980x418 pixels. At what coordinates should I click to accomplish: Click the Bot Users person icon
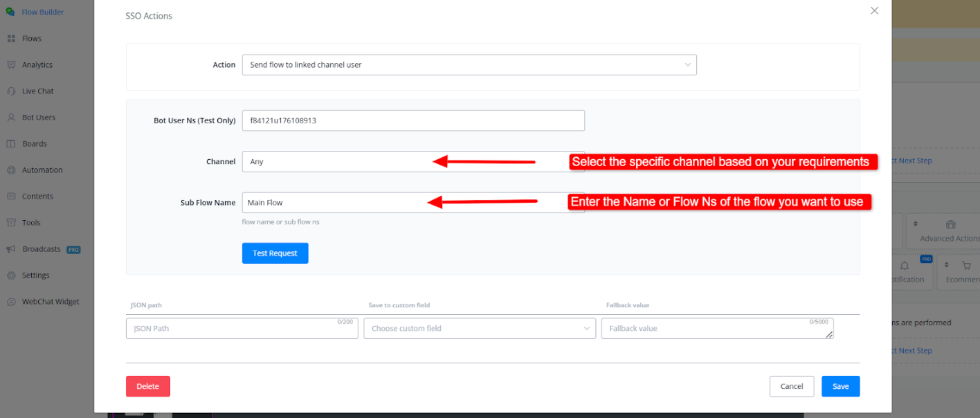[x=11, y=118]
